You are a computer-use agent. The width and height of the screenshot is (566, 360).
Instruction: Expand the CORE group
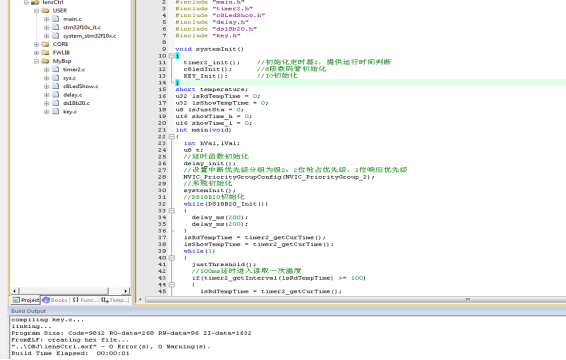[x=36, y=44]
